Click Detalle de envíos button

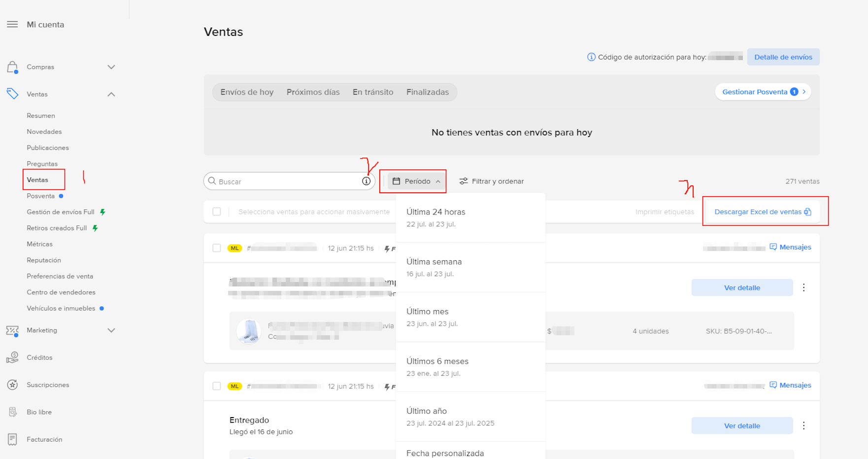(x=783, y=57)
